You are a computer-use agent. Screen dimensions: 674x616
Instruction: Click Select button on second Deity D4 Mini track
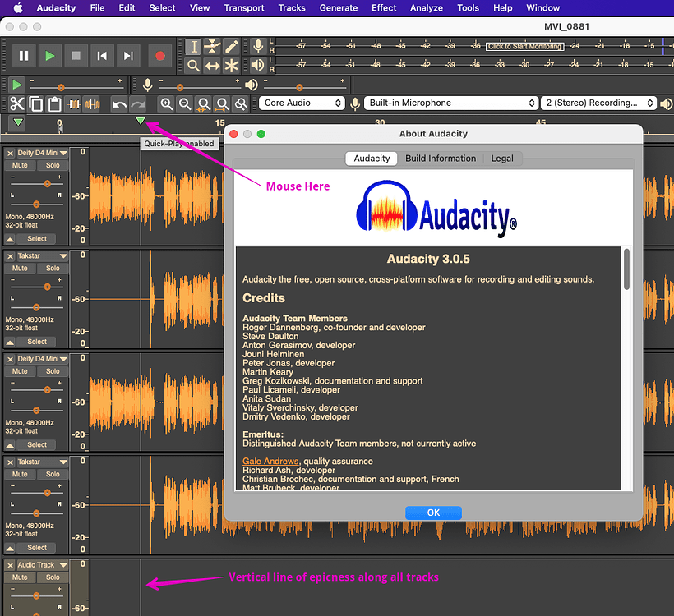point(37,445)
